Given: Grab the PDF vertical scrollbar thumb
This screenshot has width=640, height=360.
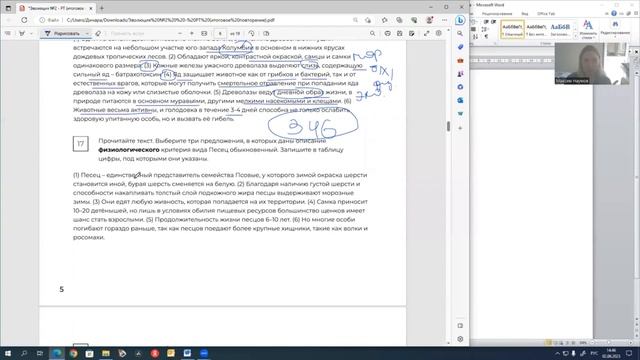Looking at the screenshot, I should (x=449, y=126).
